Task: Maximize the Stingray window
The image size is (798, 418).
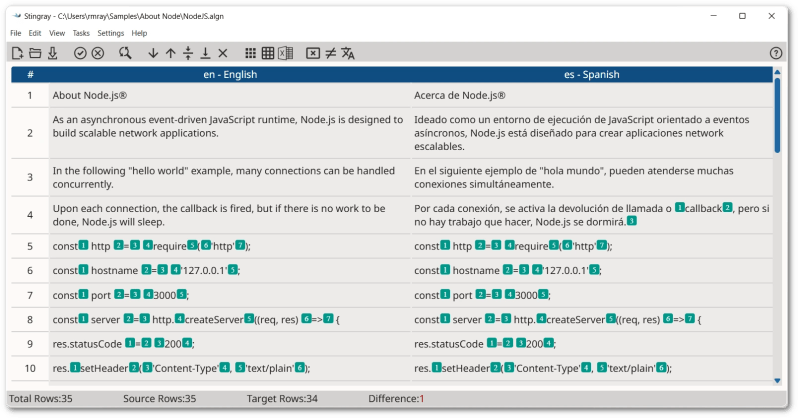Action: point(742,16)
